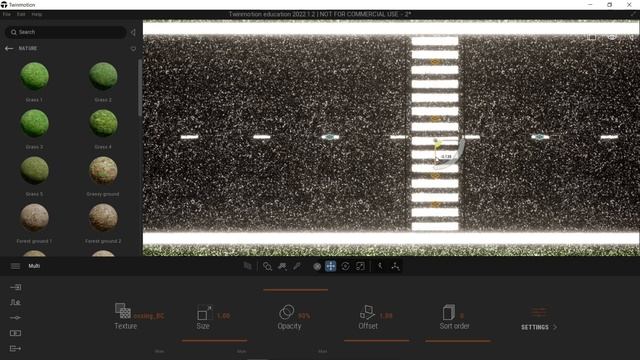Image resolution: width=640 pixels, height=360 pixels.
Task: Go back from the Nature category
Action: [x=9, y=48]
